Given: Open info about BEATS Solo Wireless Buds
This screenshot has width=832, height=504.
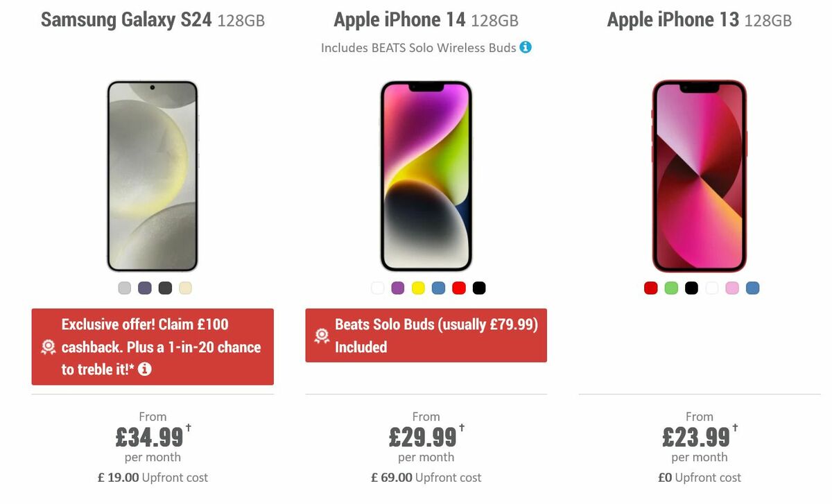Looking at the screenshot, I should (x=526, y=47).
